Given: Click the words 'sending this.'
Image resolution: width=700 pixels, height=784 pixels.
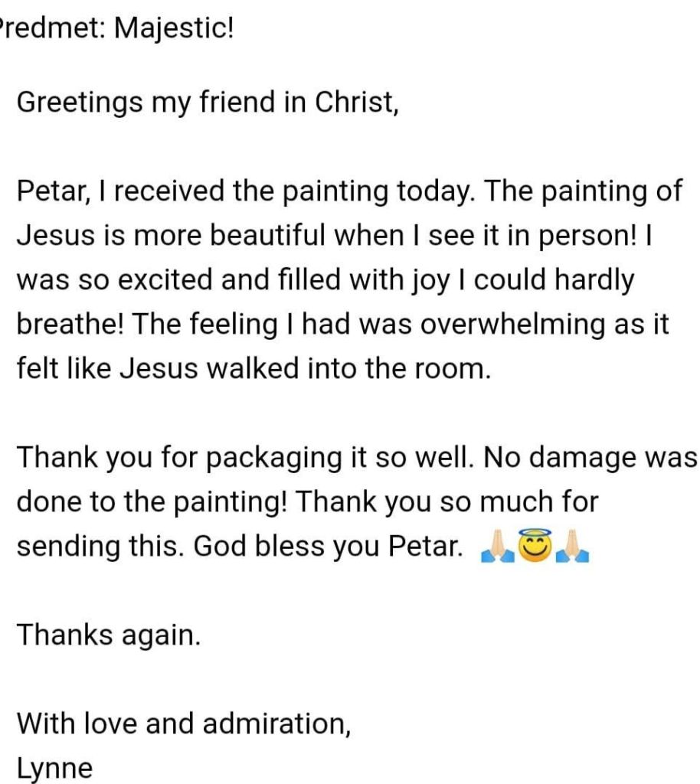Looking at the screenshot, I should [x=98, y=547].
